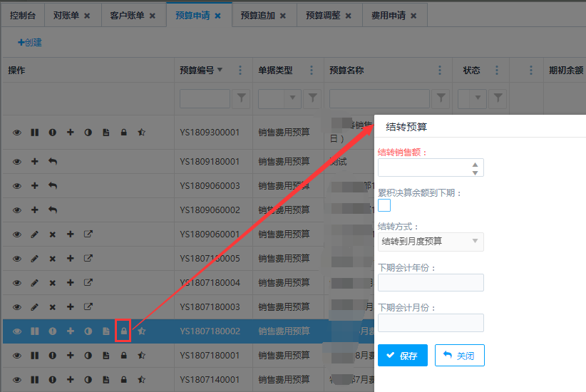Click the eye view icon for YS1809060003
The height and width of the screenshot is (392, 586).
pyautogui.click(x=17, y=186)
